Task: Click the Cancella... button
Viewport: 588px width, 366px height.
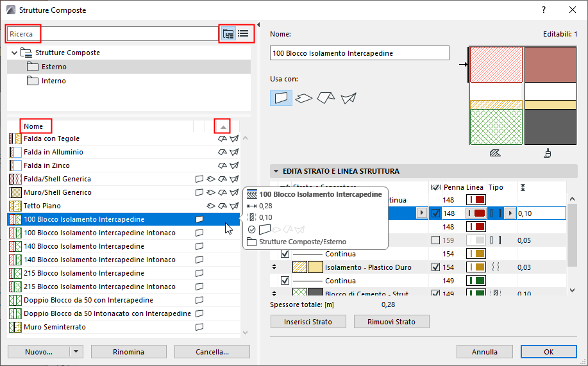Action: [x=212, y=352]
